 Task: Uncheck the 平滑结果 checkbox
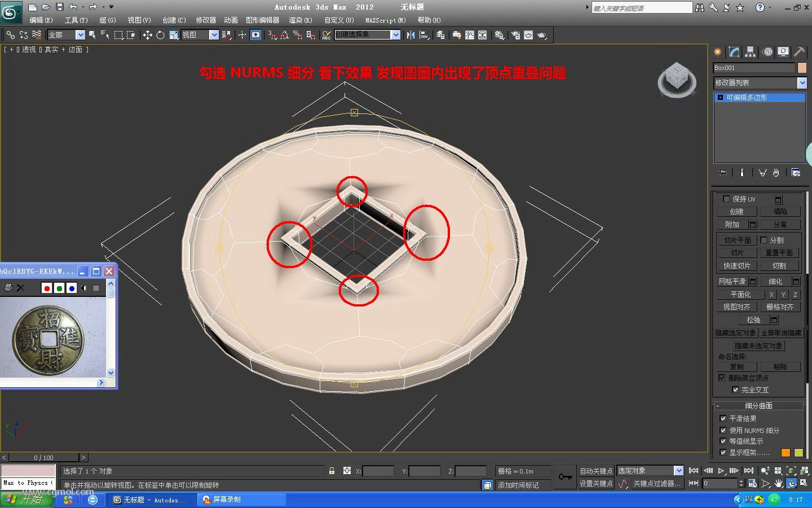[x=723, y=418]
